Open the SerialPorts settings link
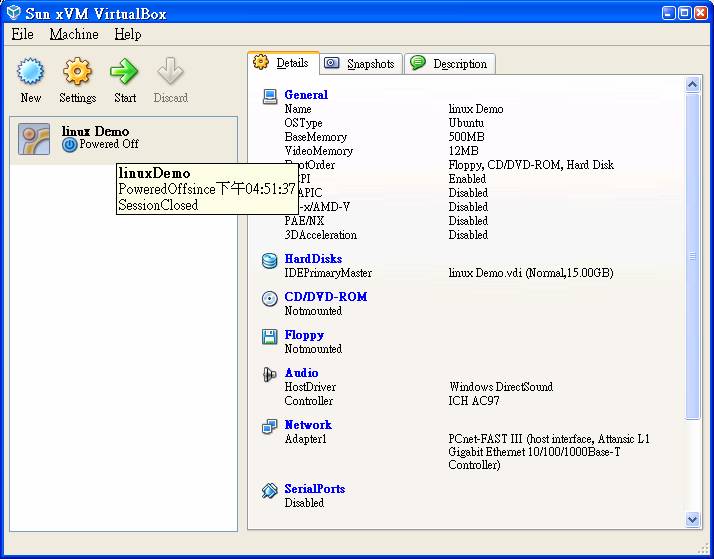714x559 pixels. 315,488
